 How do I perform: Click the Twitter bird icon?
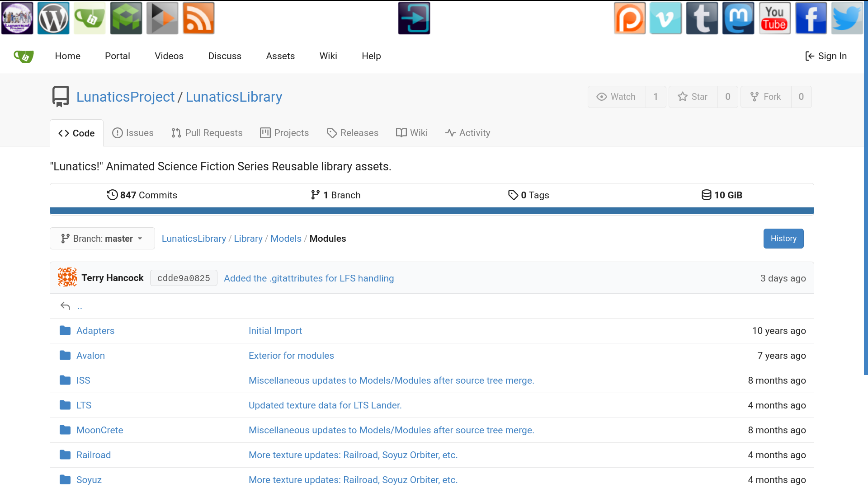point(847,19)
